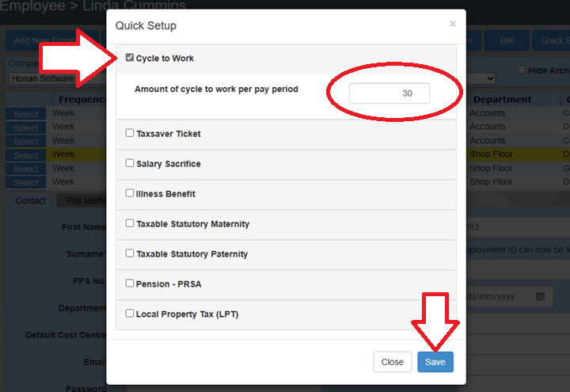Check Taxable Statutory Paternity
Image resolution: width=570 pixels, height=392 pixels.
point(130,254)
